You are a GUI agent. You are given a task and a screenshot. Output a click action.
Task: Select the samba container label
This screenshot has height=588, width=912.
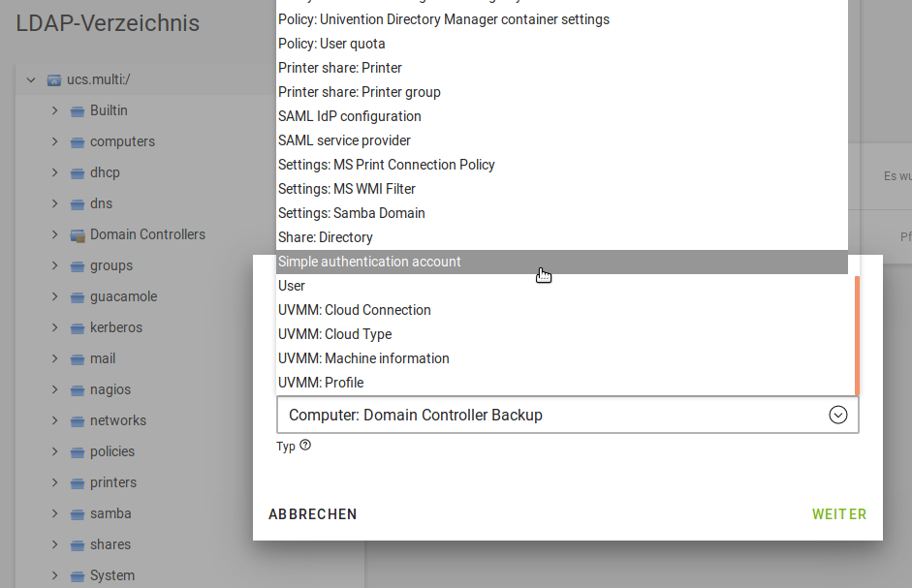point(110,513)
